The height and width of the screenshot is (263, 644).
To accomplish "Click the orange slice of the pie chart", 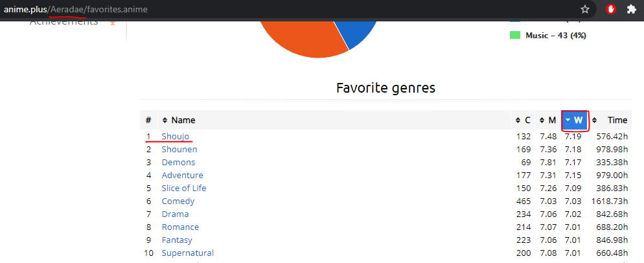I will (x=300, y=39).
